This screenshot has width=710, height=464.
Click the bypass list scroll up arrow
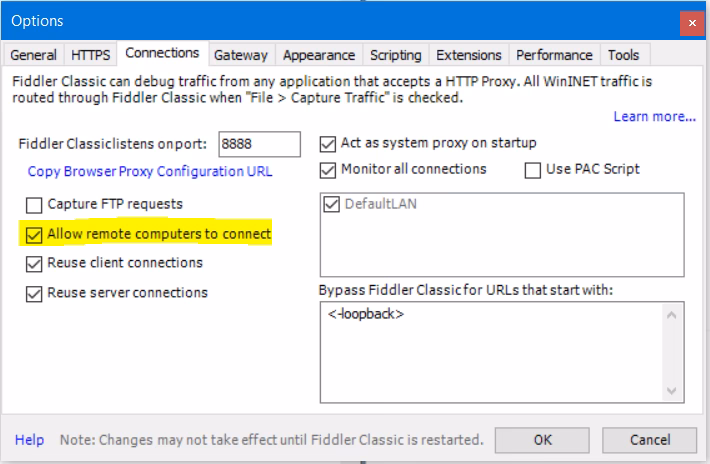click(672, 315)
